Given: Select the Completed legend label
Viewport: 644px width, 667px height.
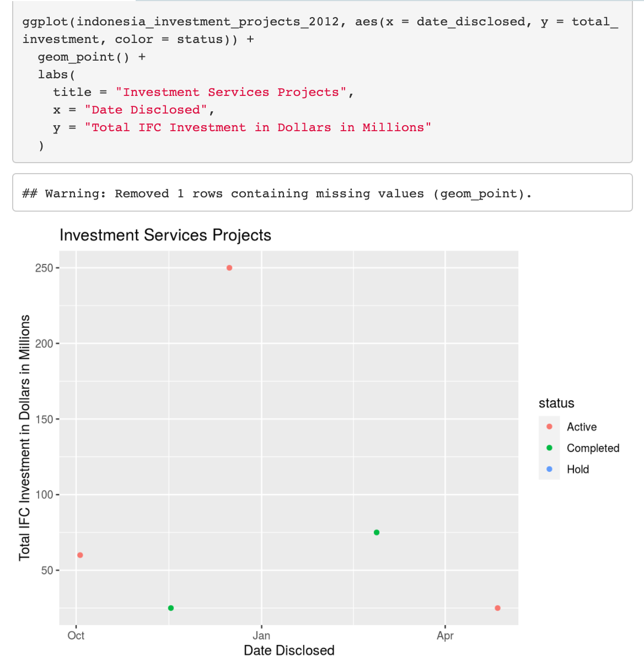Looking at the screenshot, I should pyautogui.click(x=593, y=448).
